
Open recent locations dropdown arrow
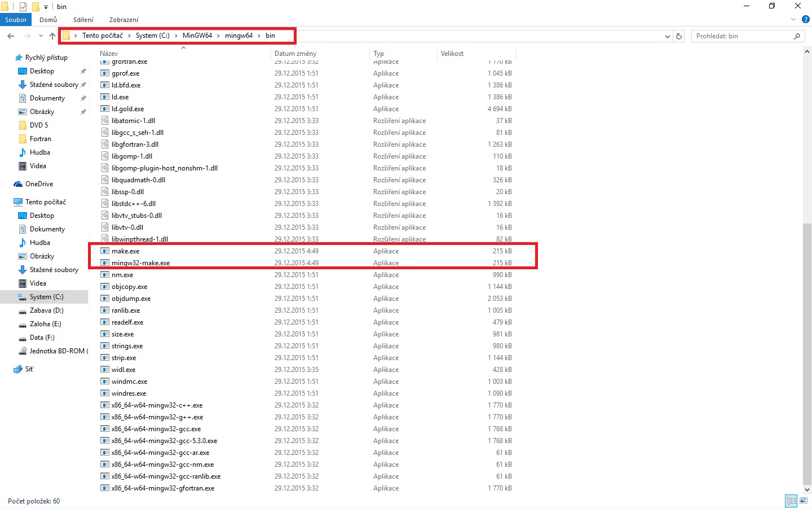[x=41, y=36]
